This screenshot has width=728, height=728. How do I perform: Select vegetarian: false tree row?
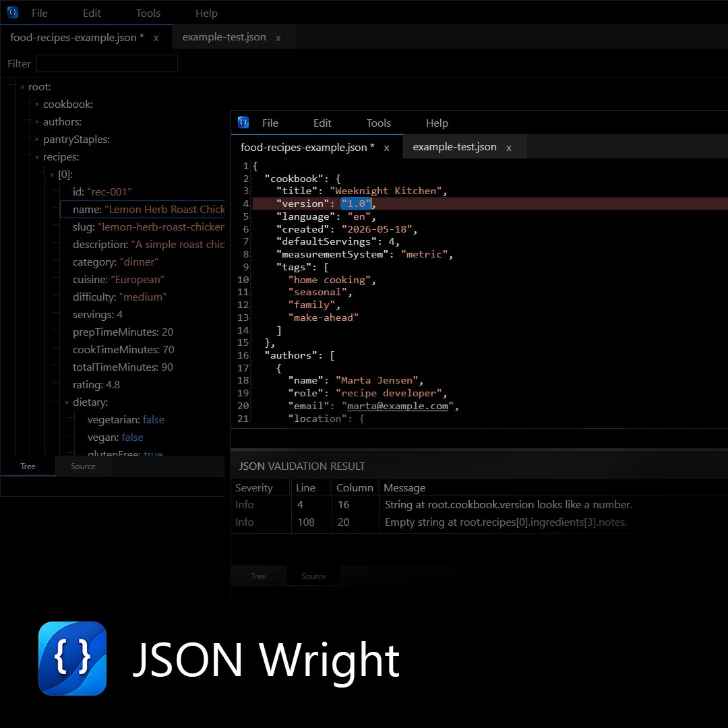pyautogui.click(x=126, y=420)
